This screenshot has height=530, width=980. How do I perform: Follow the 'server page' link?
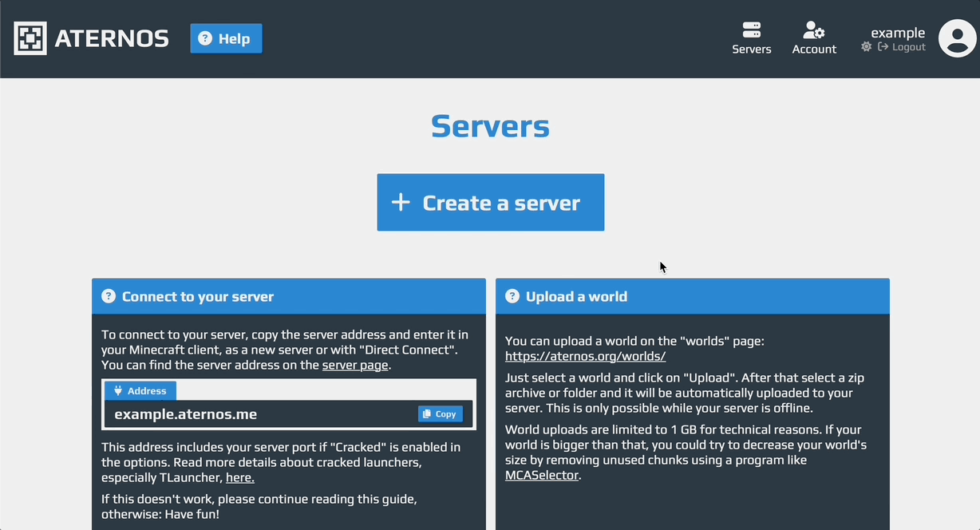click(x=354, y=365)
